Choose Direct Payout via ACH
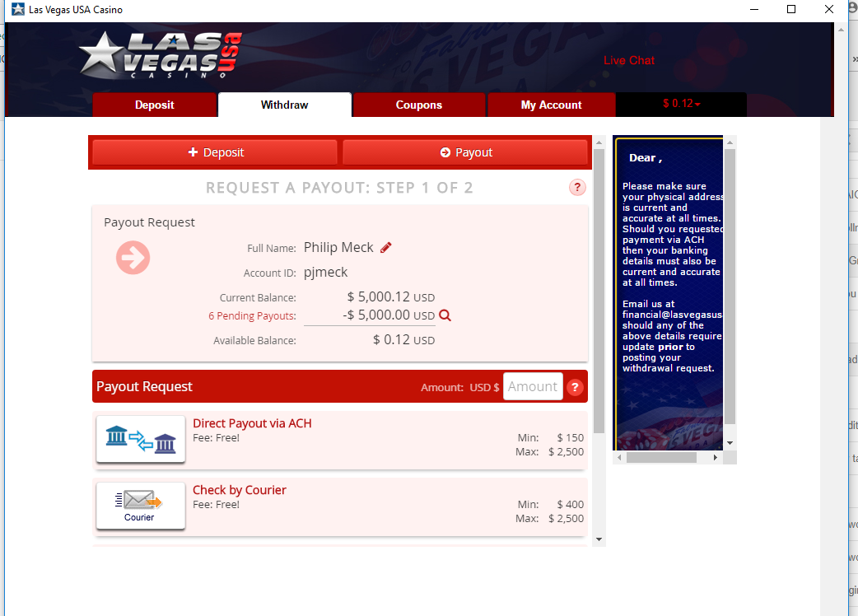 point(252,423)
